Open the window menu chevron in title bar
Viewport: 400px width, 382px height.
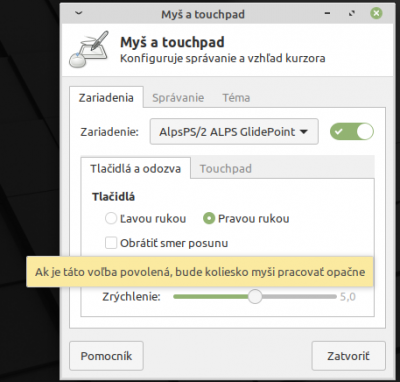pos(79,13)
